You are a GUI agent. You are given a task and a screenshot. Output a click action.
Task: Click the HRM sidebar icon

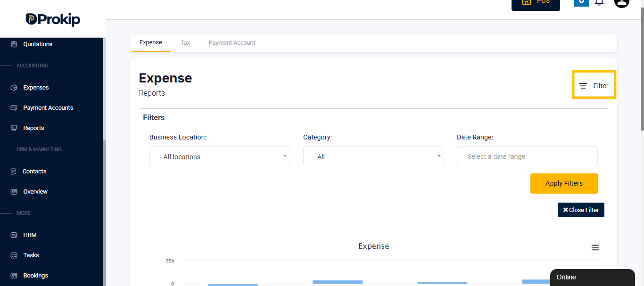point(14,235)
